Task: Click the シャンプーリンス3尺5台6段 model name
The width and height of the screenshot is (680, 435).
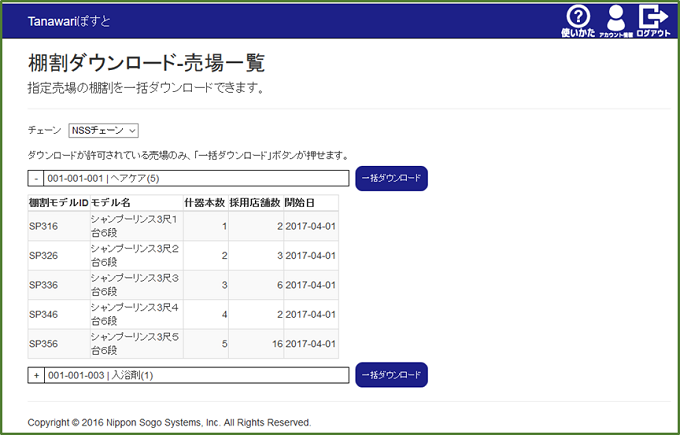Action: pos(134,343)
